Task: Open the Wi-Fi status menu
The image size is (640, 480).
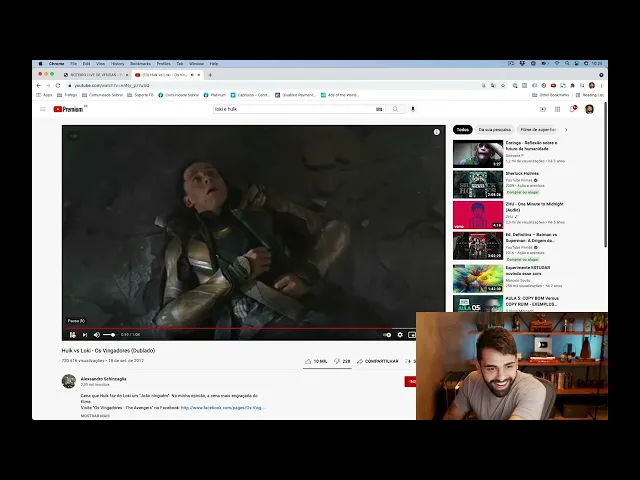Action: click(557, 63)
